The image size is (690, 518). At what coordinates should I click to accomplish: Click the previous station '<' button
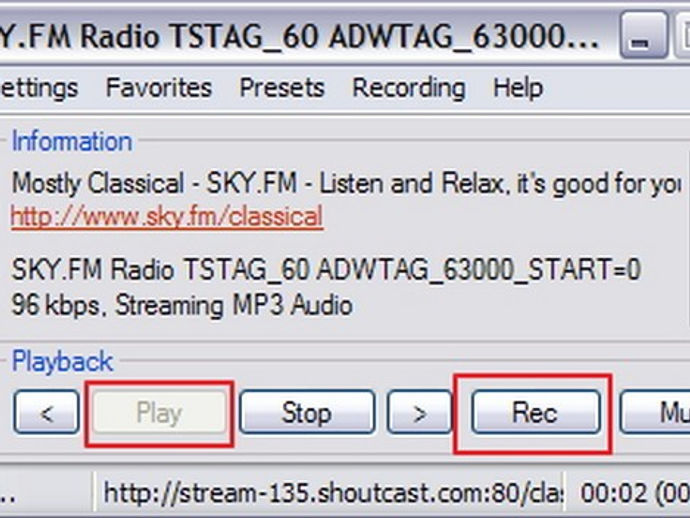click(x=47, y=412)
